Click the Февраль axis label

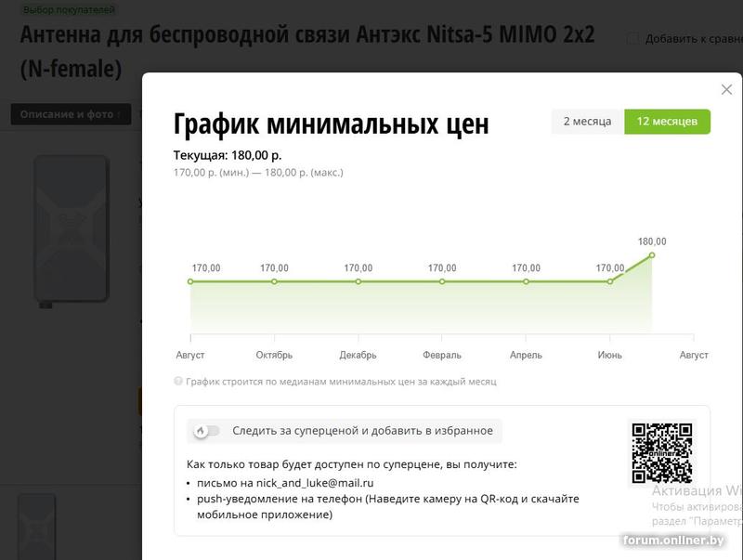[x=442, y=355]
